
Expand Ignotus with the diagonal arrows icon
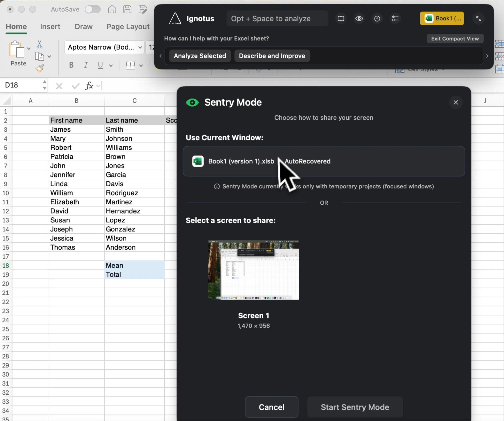479,18
